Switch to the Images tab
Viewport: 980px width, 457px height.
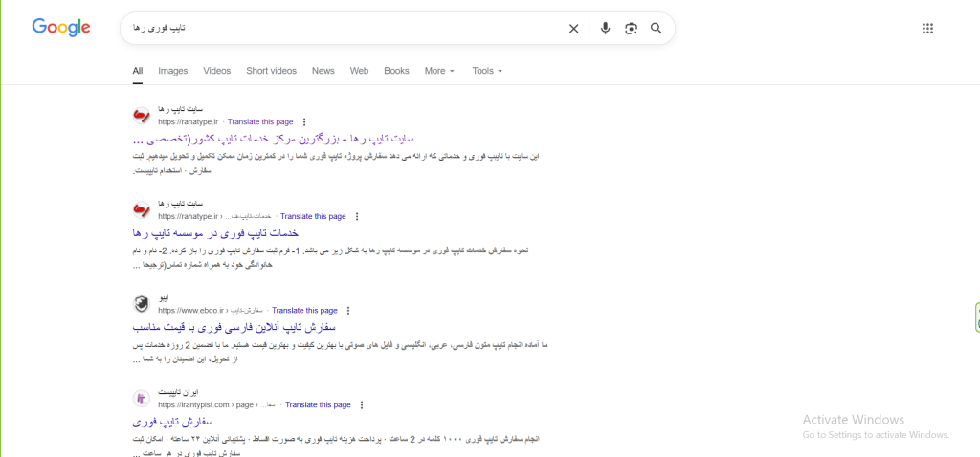coord(173,71)
